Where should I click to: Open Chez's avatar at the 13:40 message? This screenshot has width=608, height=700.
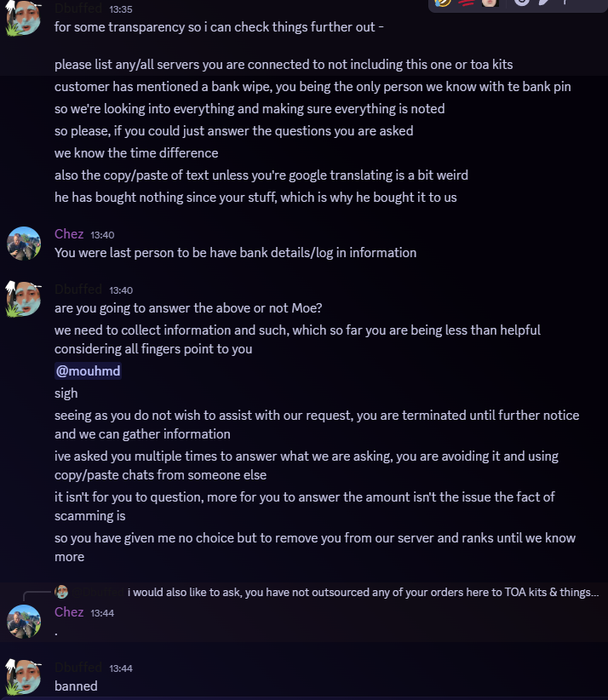[x=24, y=244]
